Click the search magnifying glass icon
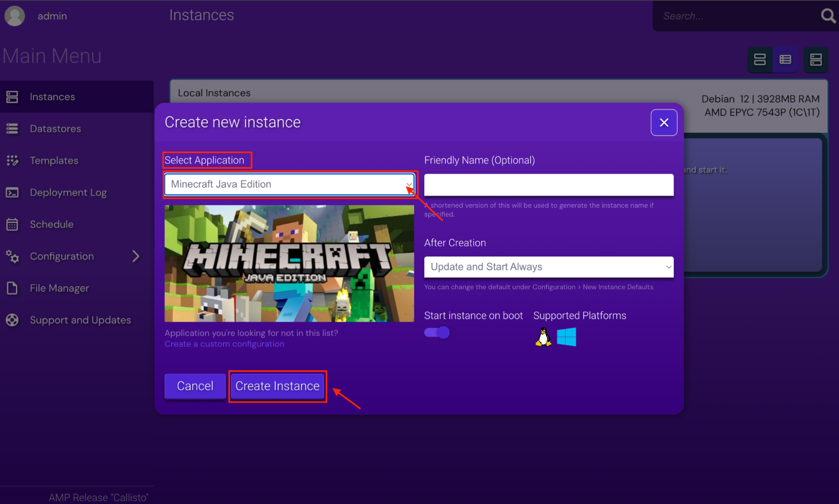Image resolution: width=839 pixels, height=504 pixels. tap(826, 16)
